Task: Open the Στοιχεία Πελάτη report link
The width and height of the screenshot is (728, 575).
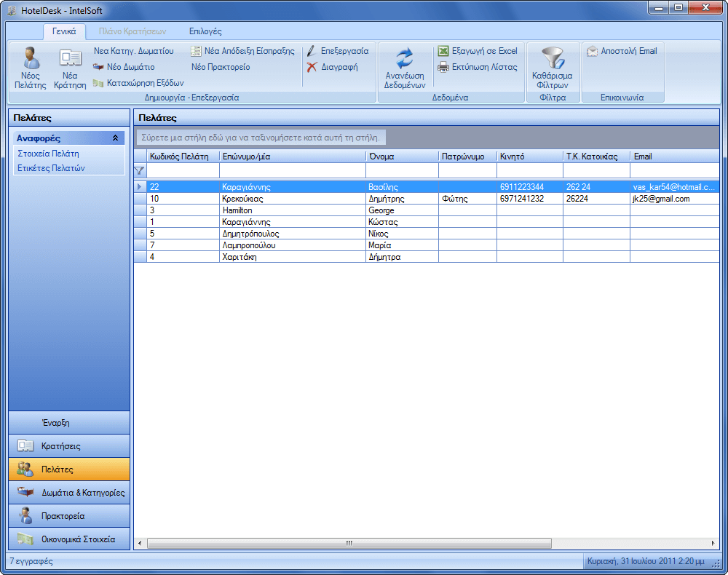Action: pos(48,154)
